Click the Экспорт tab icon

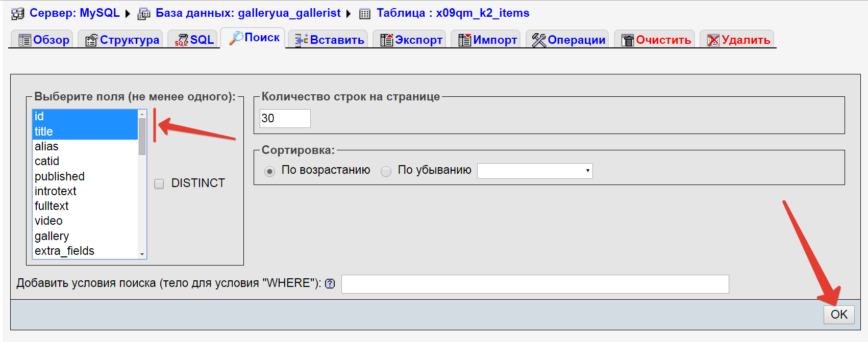tap(386, 40)
